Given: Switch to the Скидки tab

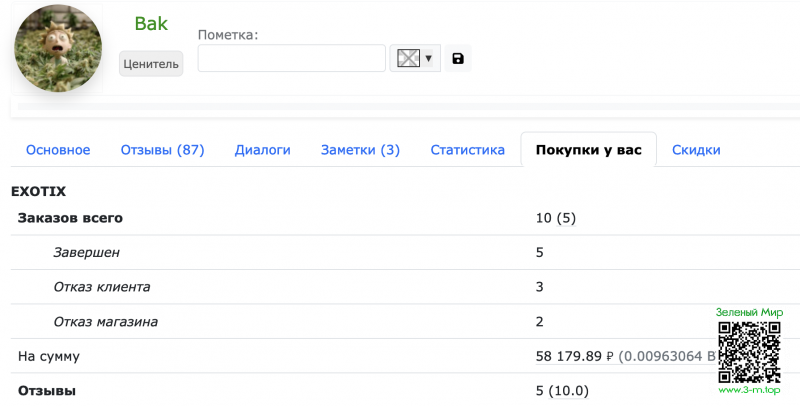Looking at the screenshot, I should pyautogui.click(x=696, y=150).
